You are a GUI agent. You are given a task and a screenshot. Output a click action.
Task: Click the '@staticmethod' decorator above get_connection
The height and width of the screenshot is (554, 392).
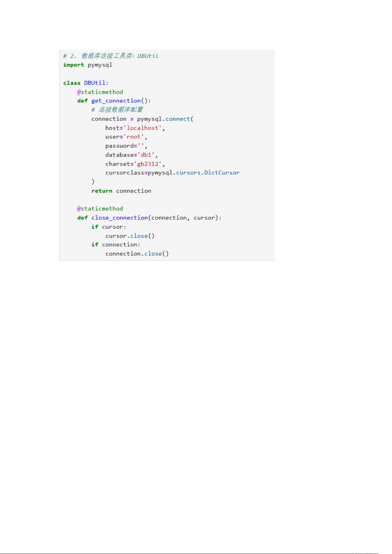(x=100, y=92)
